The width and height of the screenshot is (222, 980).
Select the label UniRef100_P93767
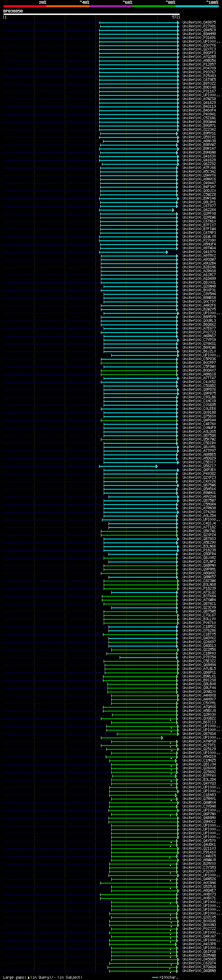[199, 72]
